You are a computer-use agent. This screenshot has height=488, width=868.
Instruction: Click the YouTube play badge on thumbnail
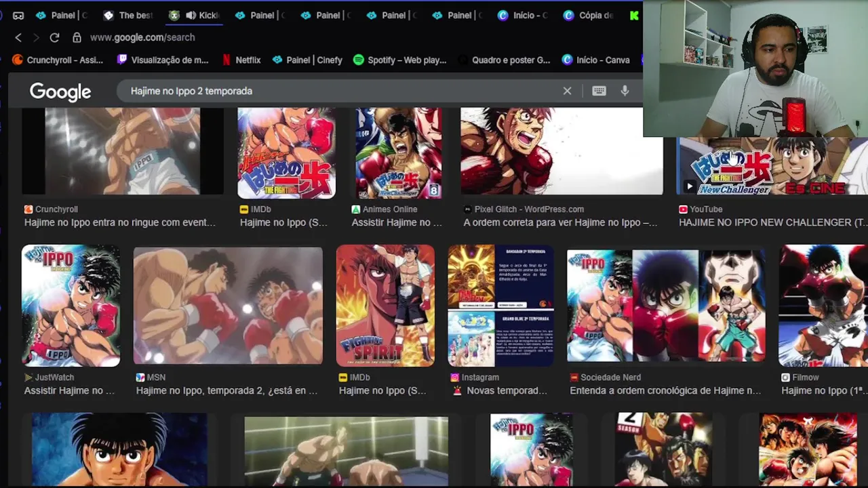(690, 186)
